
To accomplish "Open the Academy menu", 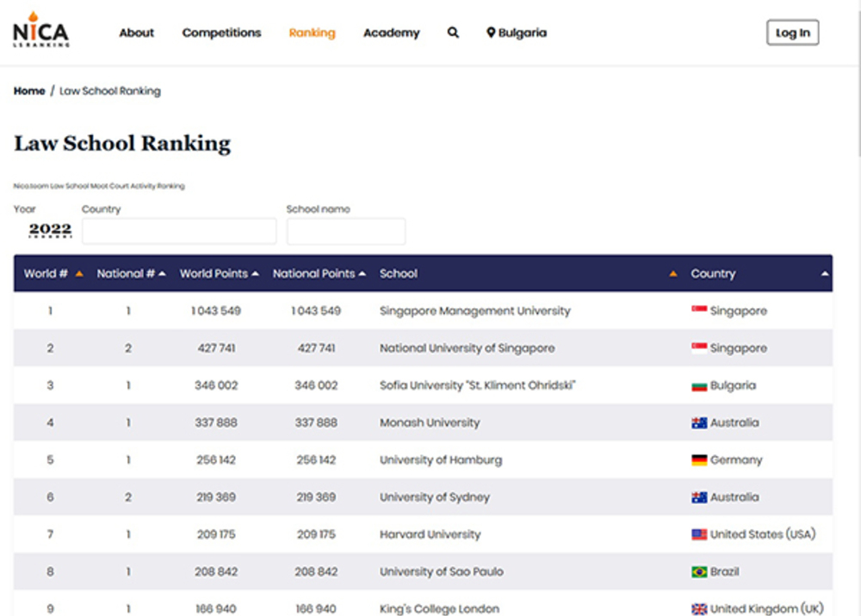I will coord(392,33).
